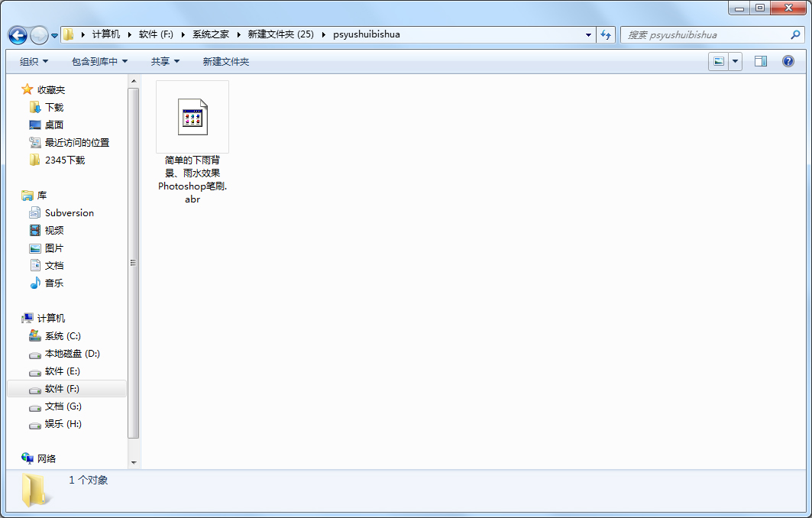
Task: Click the 新建文件夹 button
Action: pyautogui.click(x=226, y=61)
